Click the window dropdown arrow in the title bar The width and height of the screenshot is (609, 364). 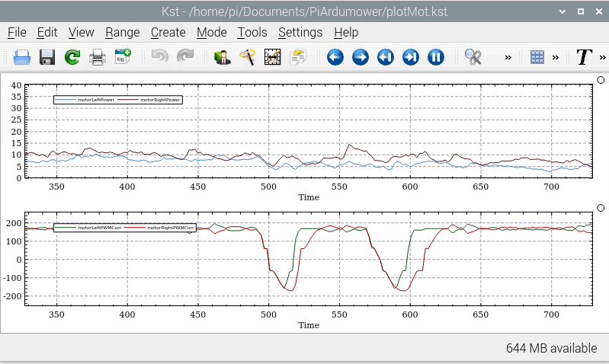point(562,11)
